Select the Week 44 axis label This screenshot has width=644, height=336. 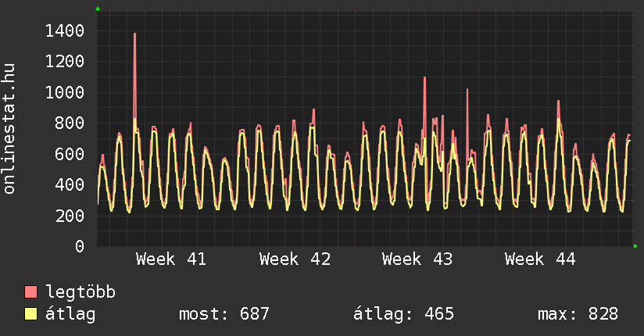pos(540,259)
